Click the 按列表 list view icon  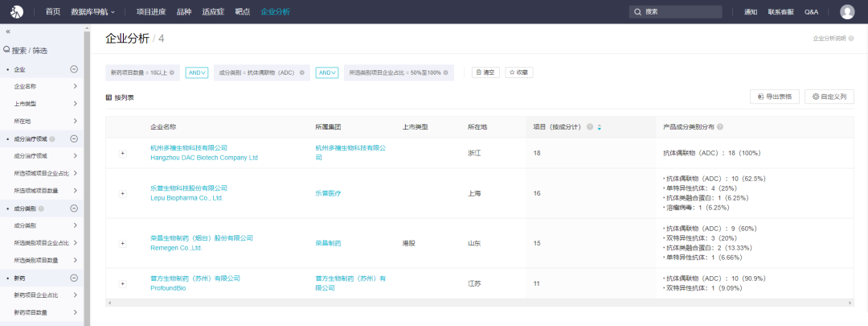pyautogui.click(x=108, y=97)
